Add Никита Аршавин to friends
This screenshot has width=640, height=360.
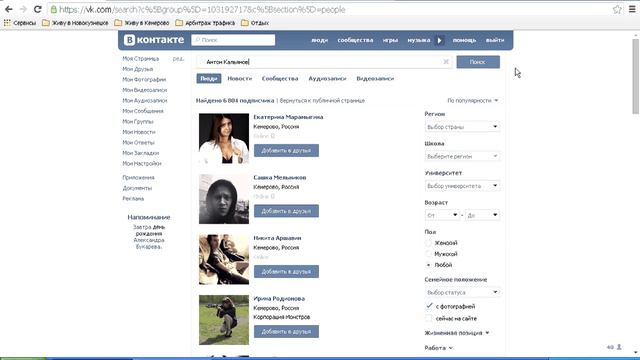(286, 271)
